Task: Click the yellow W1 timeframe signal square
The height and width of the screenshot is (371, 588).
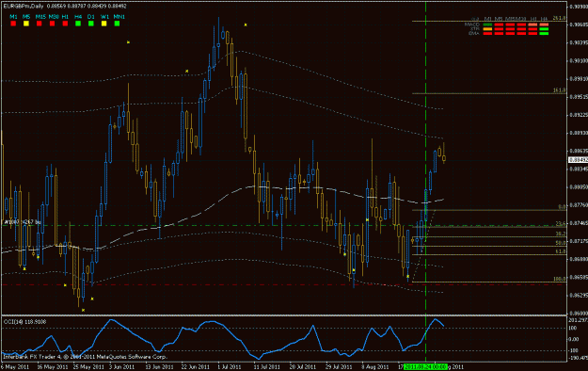Action: (103, 24)
